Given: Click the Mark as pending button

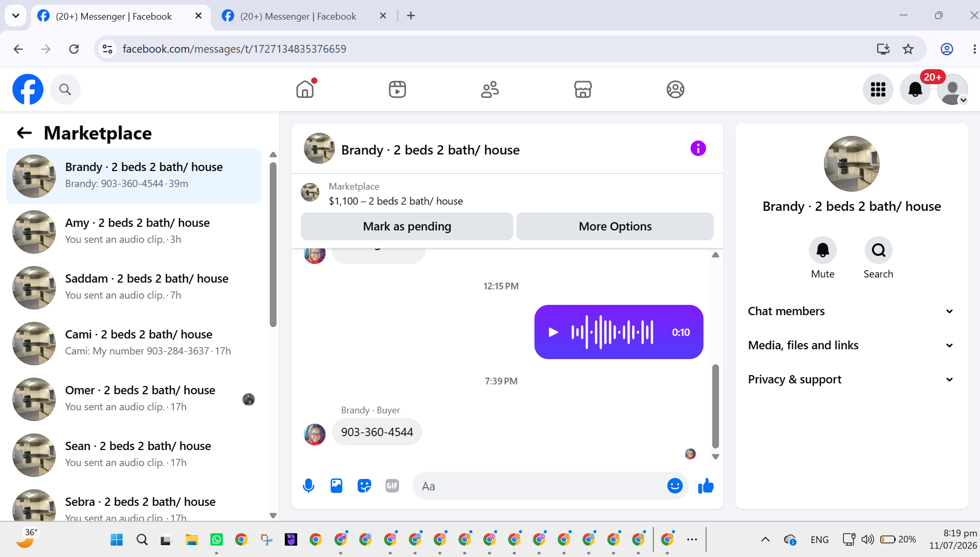Looking at the screenshot, I should point(407,226).
